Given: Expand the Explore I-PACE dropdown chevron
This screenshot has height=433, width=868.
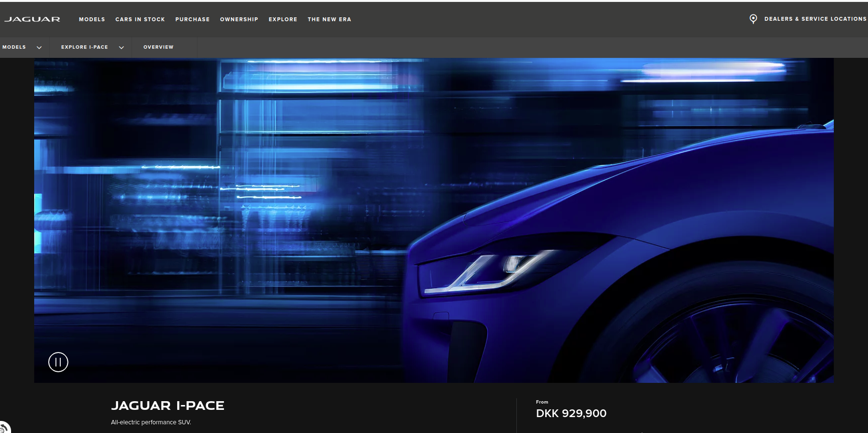Looking at the screenshot, I should click(x=121, y=47).
